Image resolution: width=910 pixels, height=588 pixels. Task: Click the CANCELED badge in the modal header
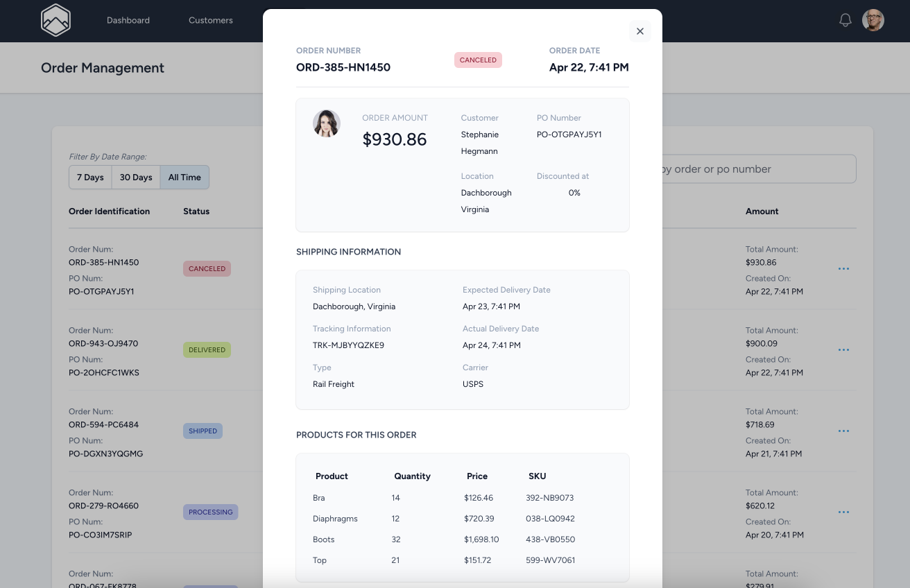click(x=478, y=60)
